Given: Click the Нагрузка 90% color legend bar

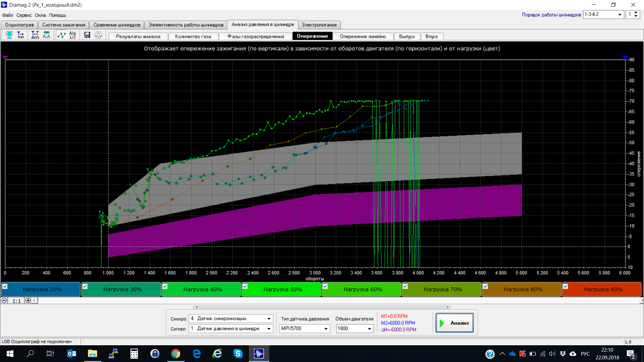Looking at the screenshot, I should [602, 289].
